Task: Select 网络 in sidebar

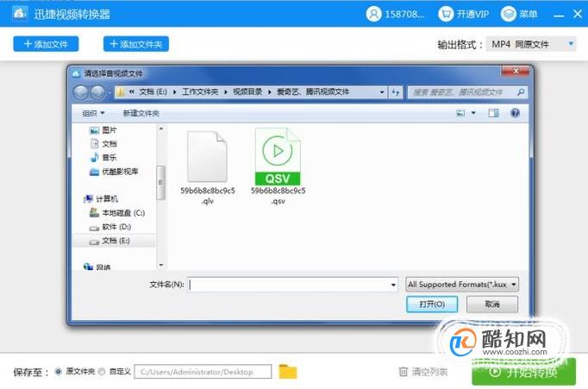Action: (x=97, y=267)
